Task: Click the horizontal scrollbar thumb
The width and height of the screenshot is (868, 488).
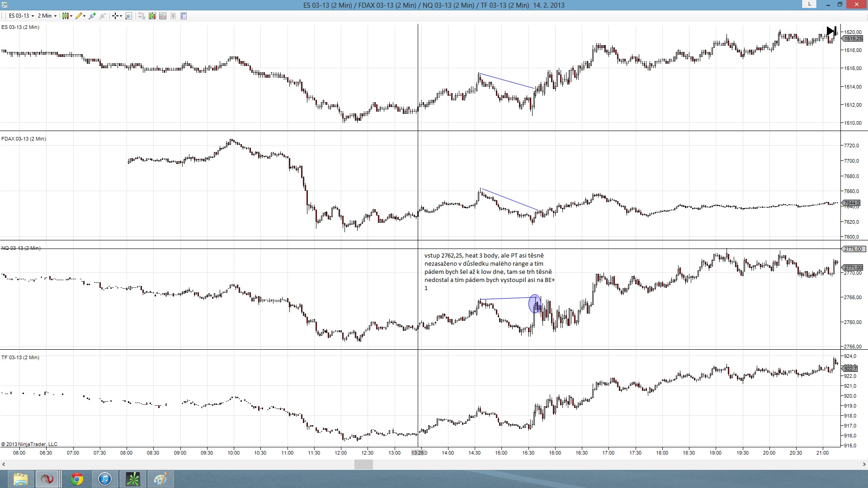Action: click(x=363, y=464)
